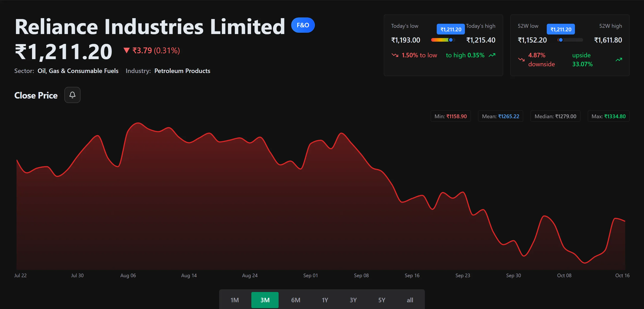644x309 pixels.
Task: Show the 3Y price history
Action: [x=353, y=300]
